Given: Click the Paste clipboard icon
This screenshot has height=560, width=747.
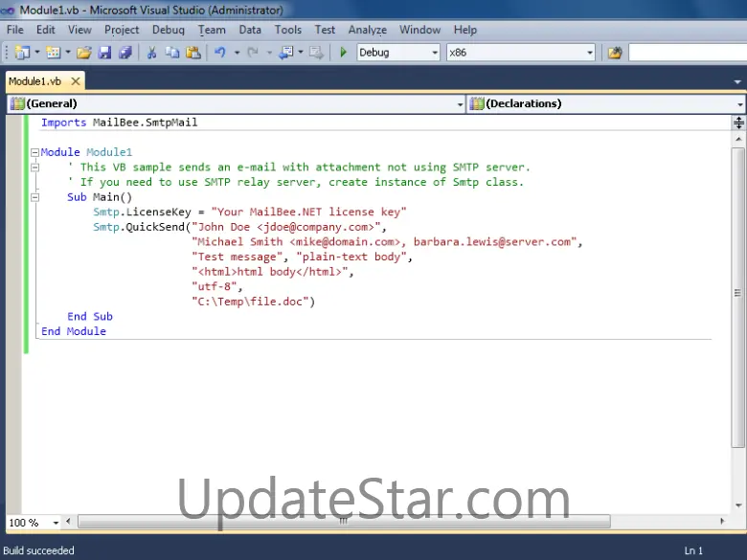Looking at the screenshot, I should tap(192, 53).
